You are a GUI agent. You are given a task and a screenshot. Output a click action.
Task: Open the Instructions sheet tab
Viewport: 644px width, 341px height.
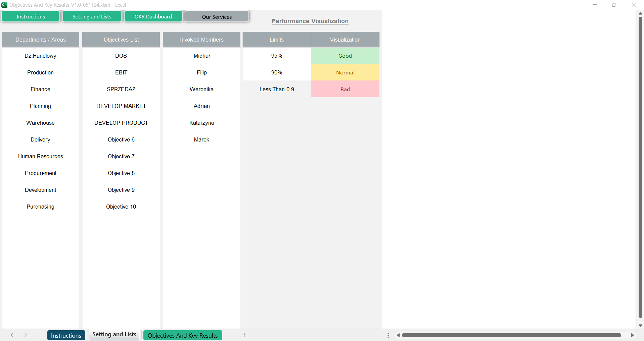(66, 335)
